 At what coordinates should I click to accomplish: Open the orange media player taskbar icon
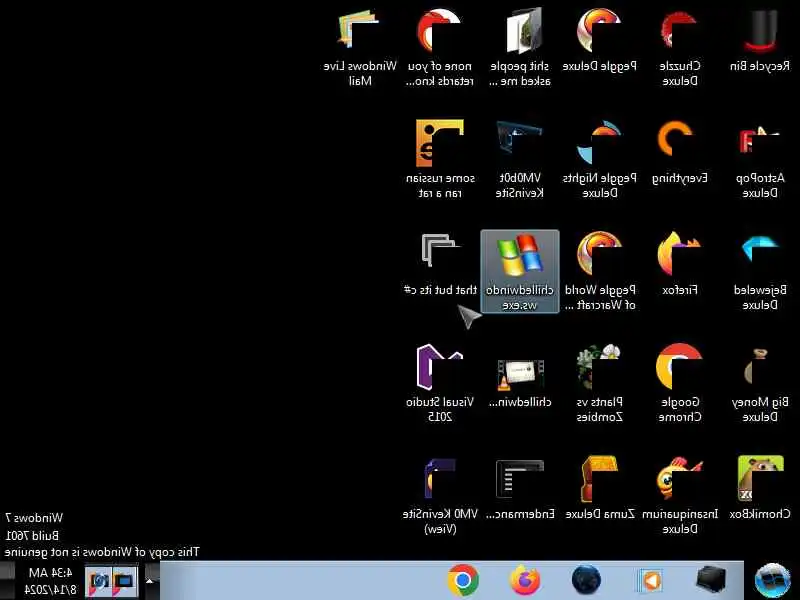649,581
